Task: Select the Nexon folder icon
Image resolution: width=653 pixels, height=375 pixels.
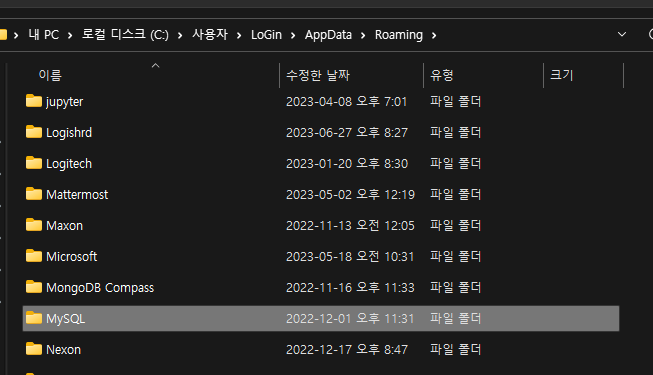Action: pyautogui.click(x=34, y=349)
